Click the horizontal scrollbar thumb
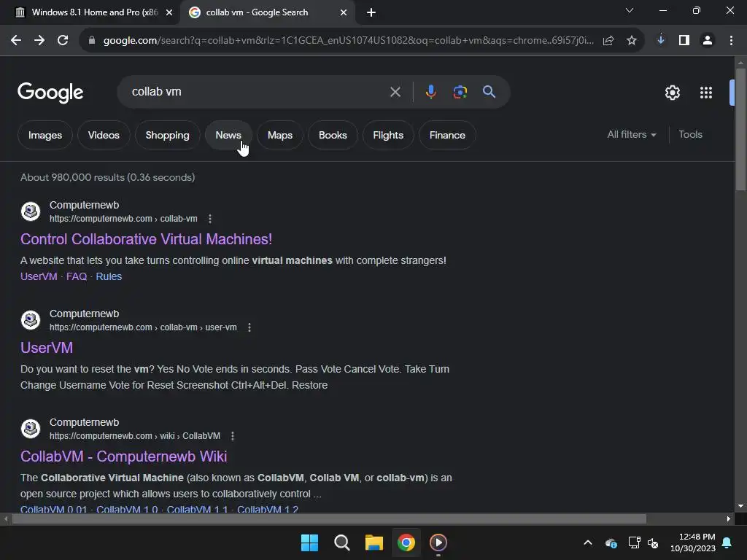The height and width of the screenshot is (560, 747). coord(329,518)
